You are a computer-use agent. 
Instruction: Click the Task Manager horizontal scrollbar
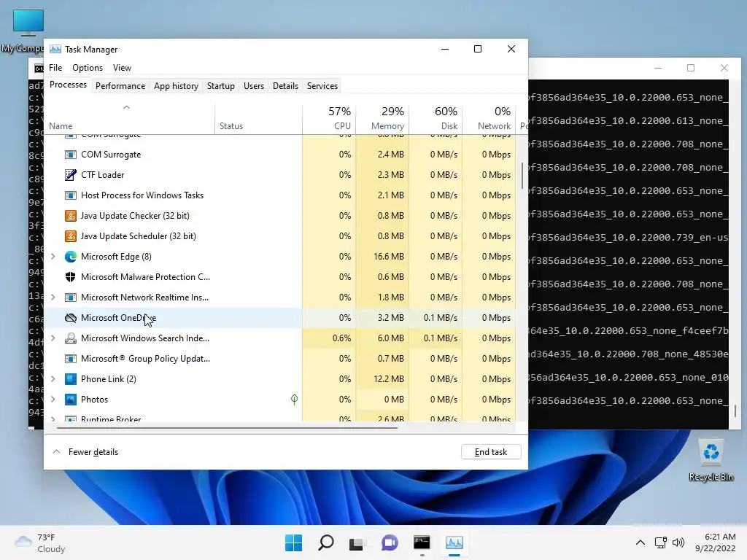227,428
